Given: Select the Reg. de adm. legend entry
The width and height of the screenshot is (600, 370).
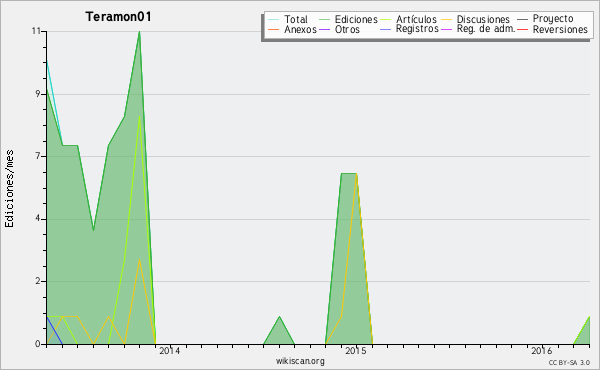Looking at the screenshot, I should [x=478, y=29].
